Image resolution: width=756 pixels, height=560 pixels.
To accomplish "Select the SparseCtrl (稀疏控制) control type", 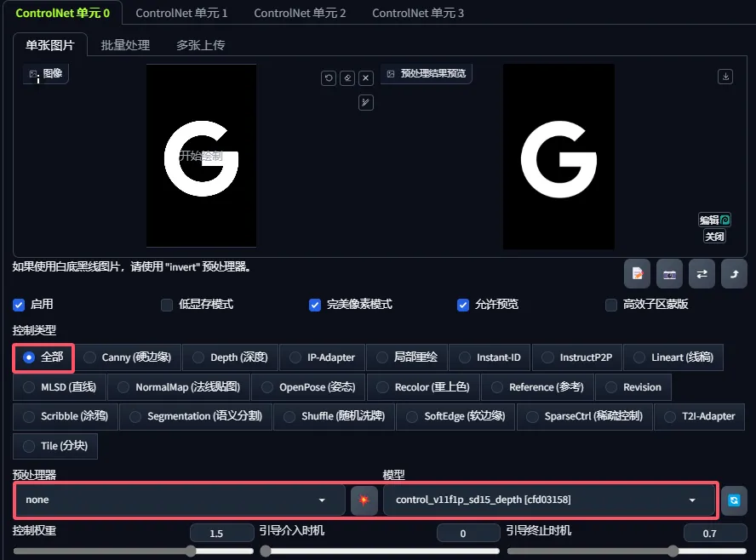I will pyautogui.click(x=585, y=416).
